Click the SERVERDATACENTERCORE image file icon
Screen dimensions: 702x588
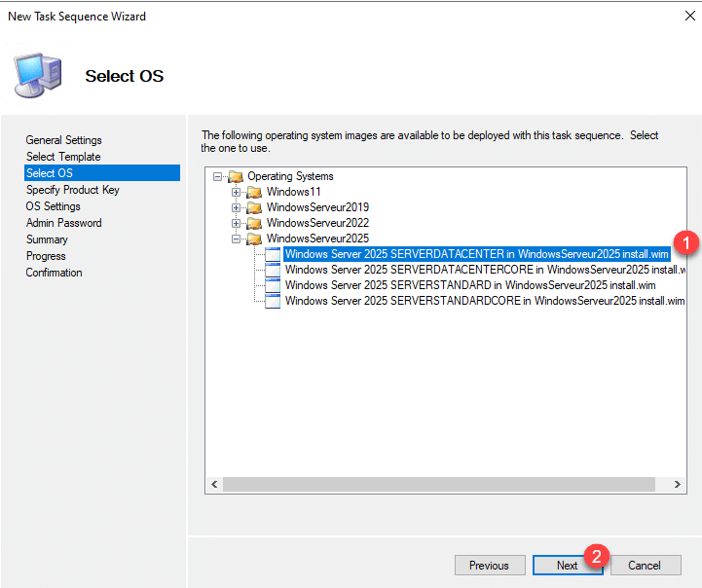point(273,270)
